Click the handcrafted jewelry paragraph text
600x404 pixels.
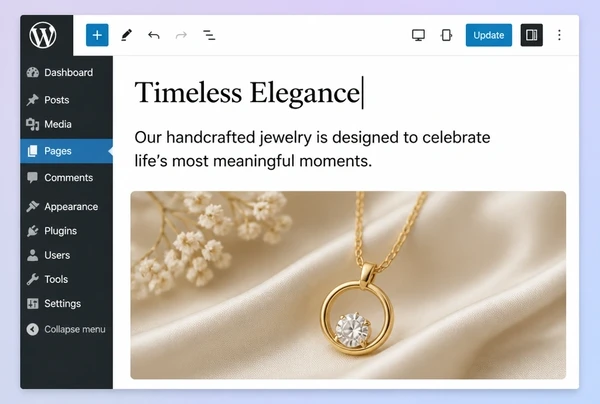[x=312, y=149]
